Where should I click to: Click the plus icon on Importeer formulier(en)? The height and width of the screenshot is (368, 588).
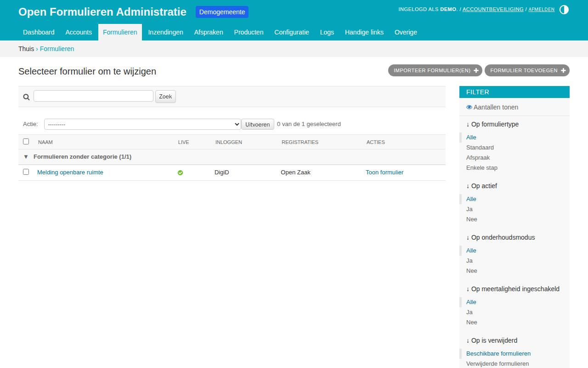tap(476, 70)
